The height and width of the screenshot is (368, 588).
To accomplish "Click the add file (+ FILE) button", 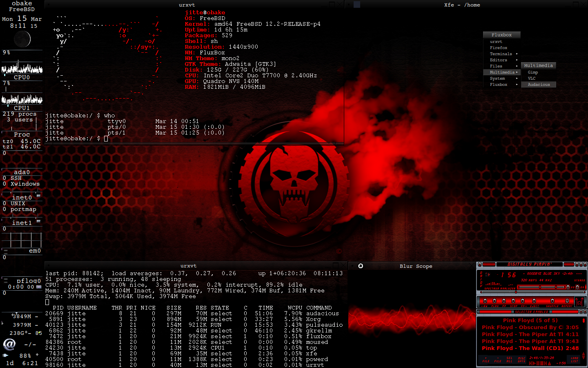I will [486, 360].
